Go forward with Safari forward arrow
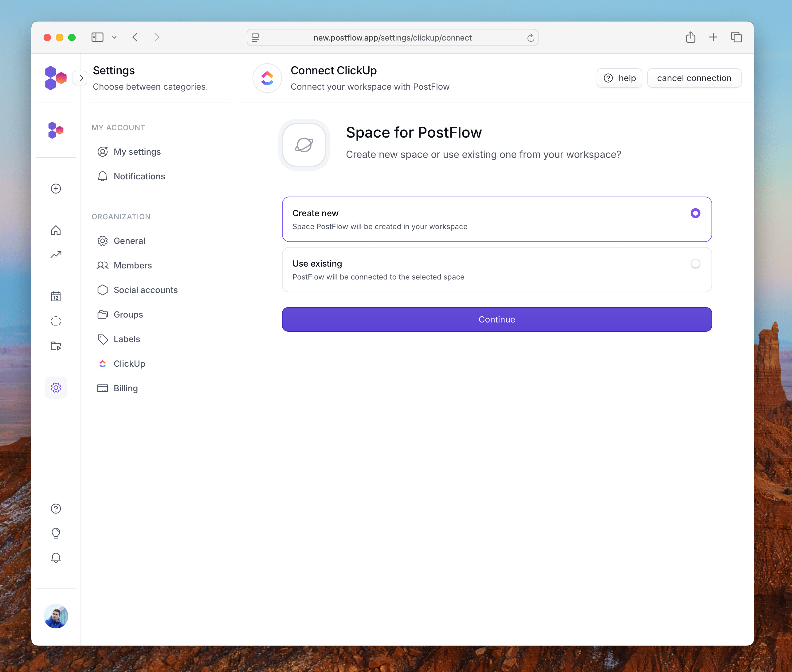 point(157,37)
